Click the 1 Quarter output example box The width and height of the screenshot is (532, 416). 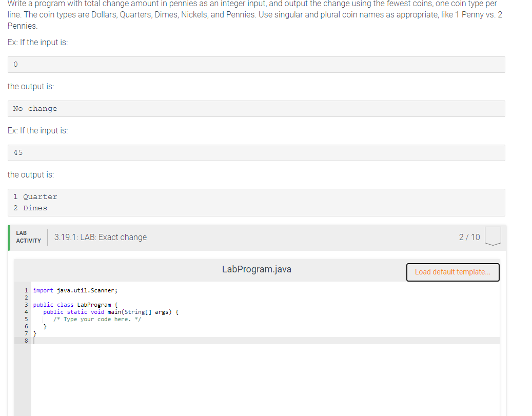257,202
